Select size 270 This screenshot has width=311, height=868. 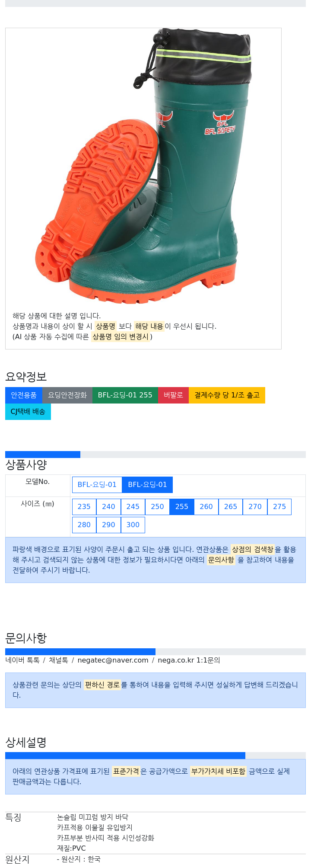[255, 507]
